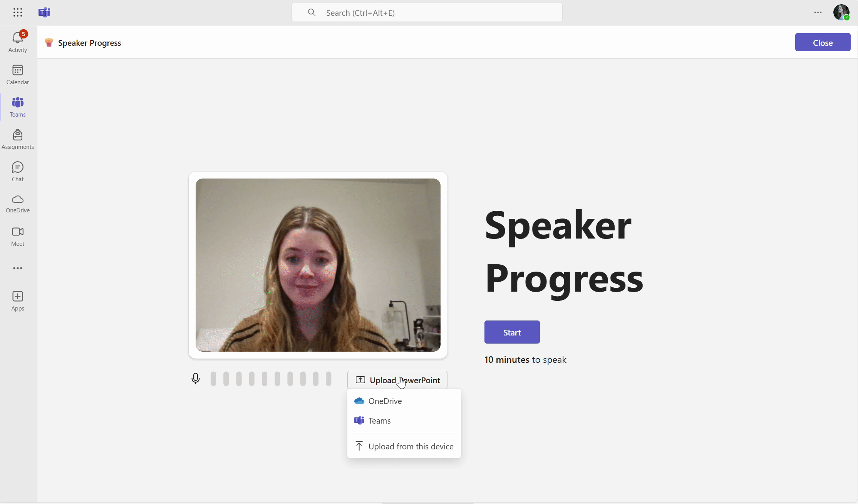Open Chat from the sidebar
Viewport: 858px width, 504px height.
(x=18, y=172)
